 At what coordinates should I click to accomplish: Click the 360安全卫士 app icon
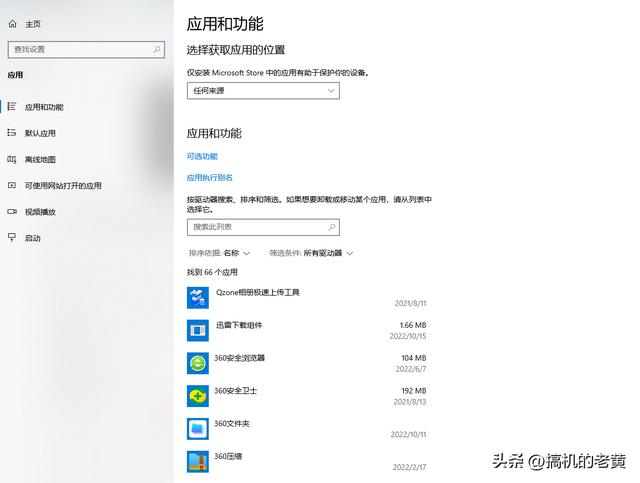198,396
